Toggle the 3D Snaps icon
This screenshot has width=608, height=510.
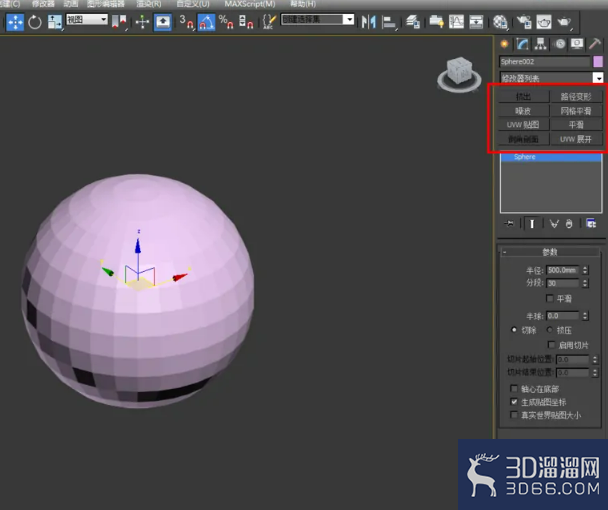(187, 22)
